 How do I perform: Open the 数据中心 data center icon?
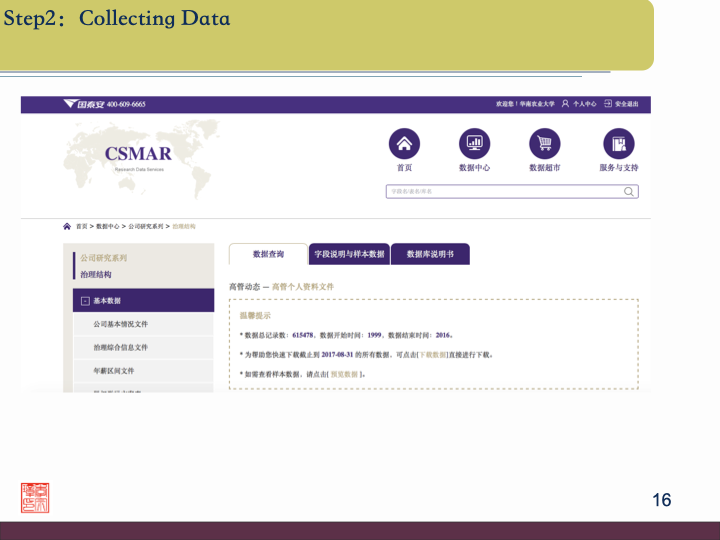tap(474, 143)
